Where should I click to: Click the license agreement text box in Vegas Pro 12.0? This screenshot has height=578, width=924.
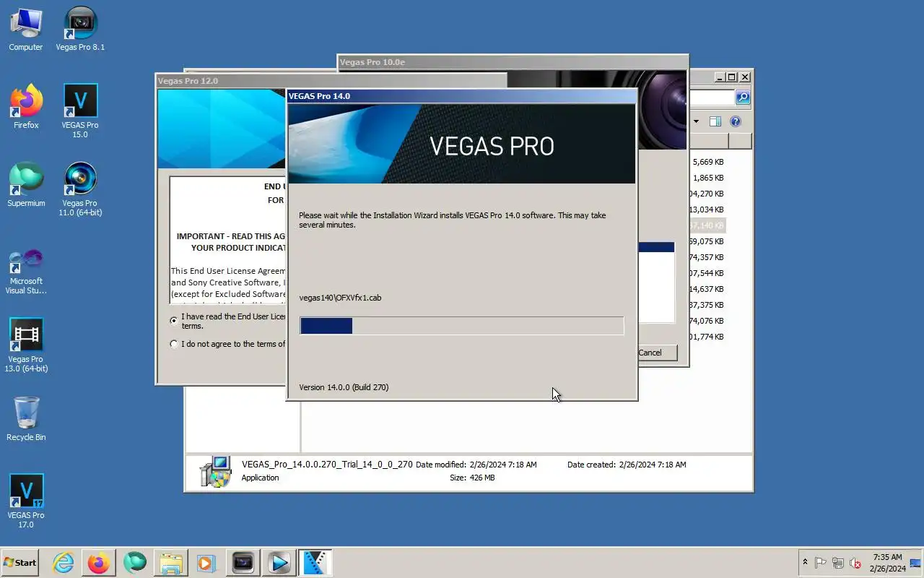[x=228, y=240]
